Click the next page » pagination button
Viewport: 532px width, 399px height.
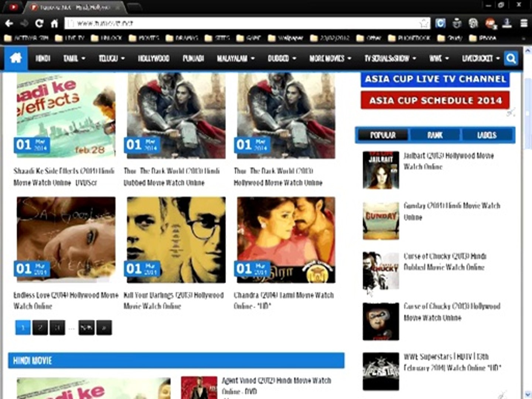tap(104, 327)
